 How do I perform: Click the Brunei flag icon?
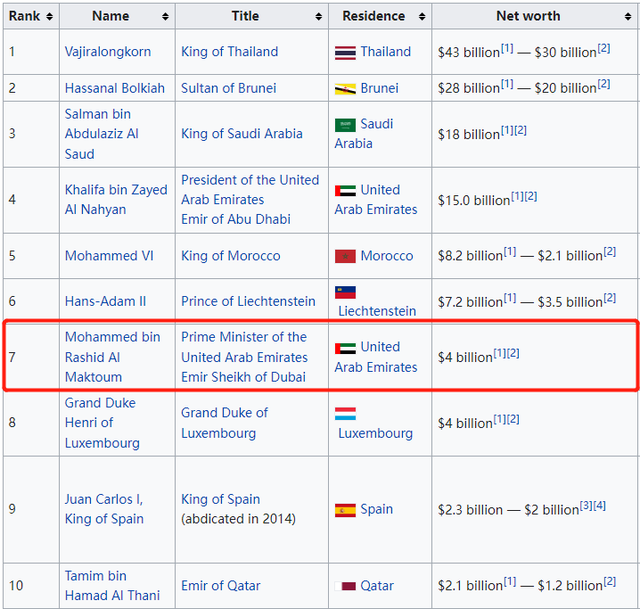coord(345,89)
